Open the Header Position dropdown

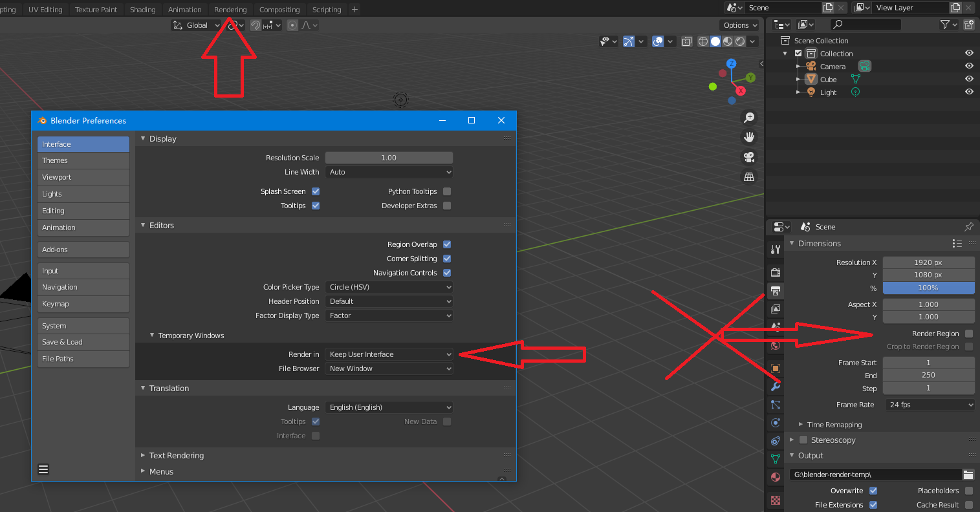click(389, 301)
